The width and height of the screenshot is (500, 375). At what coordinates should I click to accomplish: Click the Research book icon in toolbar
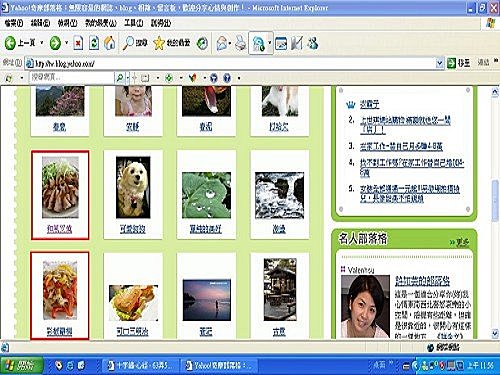(297, 43)
